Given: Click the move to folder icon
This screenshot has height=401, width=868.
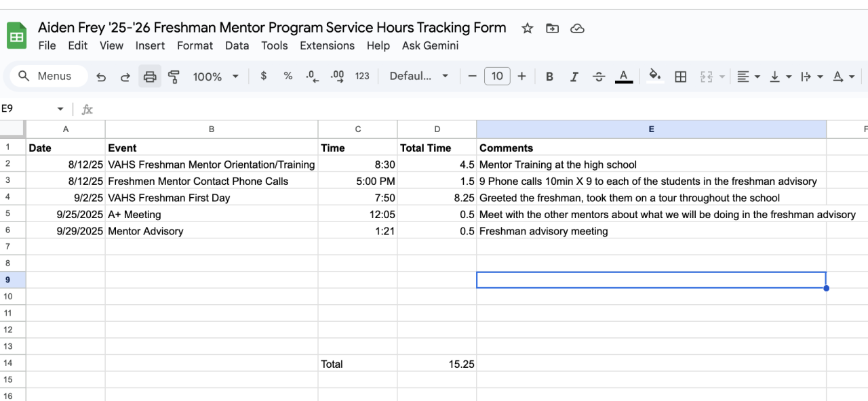Looking at the screenshot, I should [x=553, y=28].
